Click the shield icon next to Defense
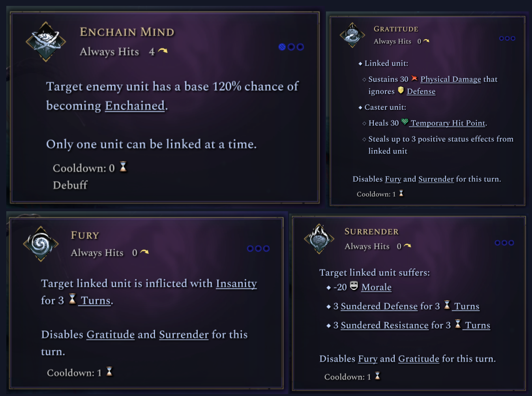 point(401,90)
